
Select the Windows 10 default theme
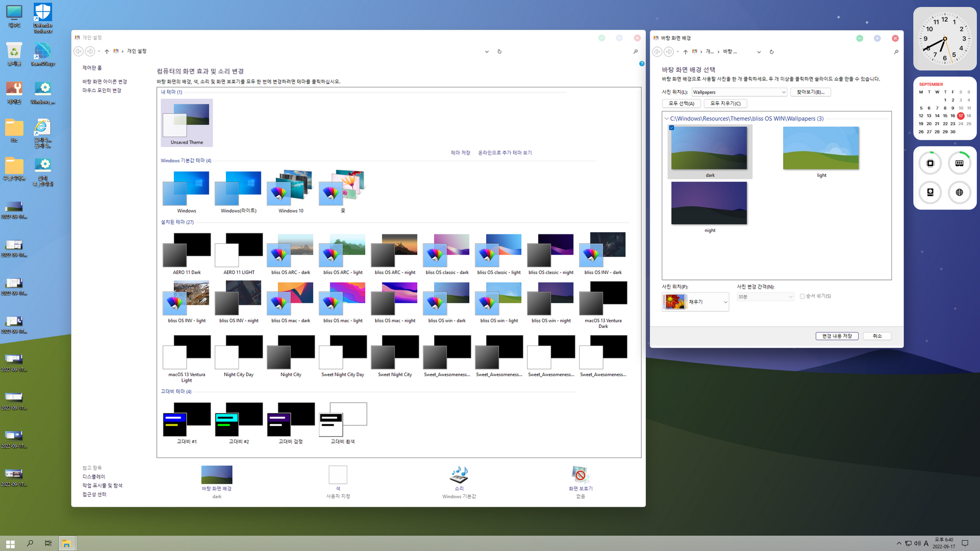pyautogui.click(x=290, y=192)
